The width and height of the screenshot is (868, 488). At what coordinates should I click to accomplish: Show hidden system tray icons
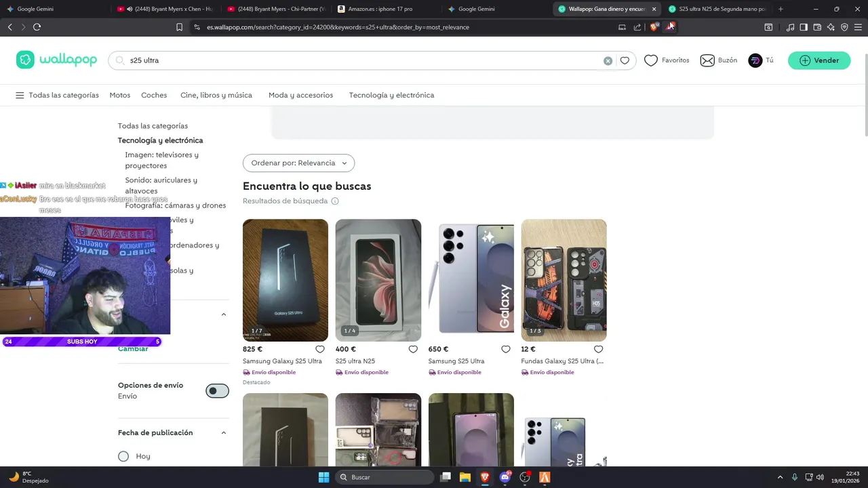click(780, 477)
